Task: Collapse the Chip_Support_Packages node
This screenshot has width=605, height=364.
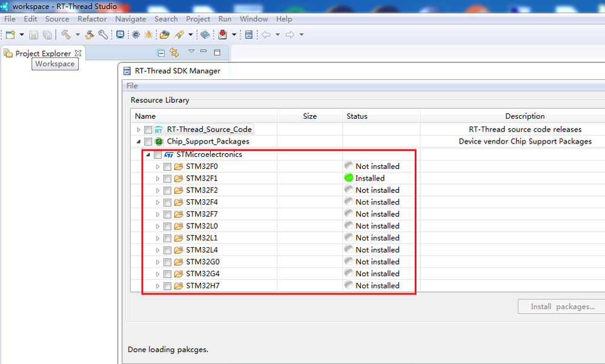Action: pos(139,142)
